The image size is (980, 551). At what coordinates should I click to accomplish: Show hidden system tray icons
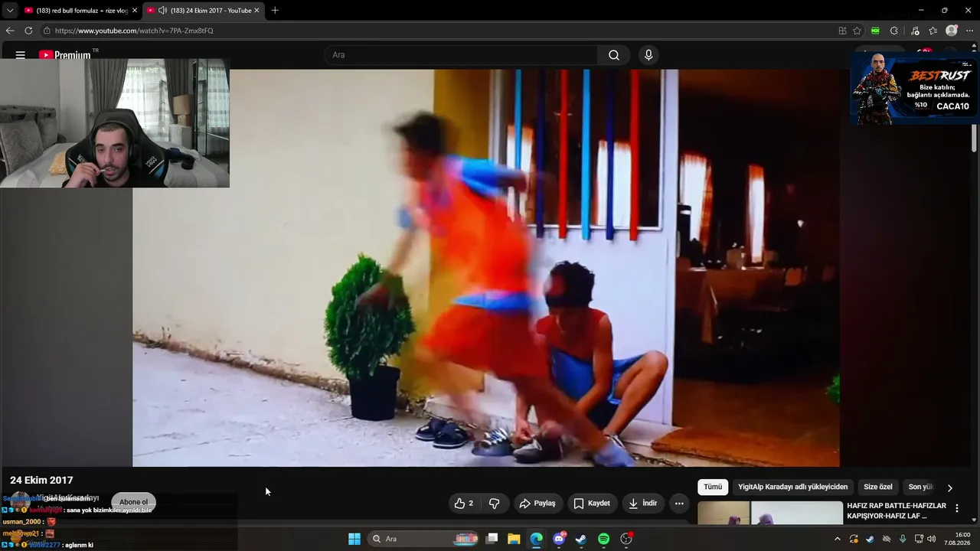pos(837,539)
